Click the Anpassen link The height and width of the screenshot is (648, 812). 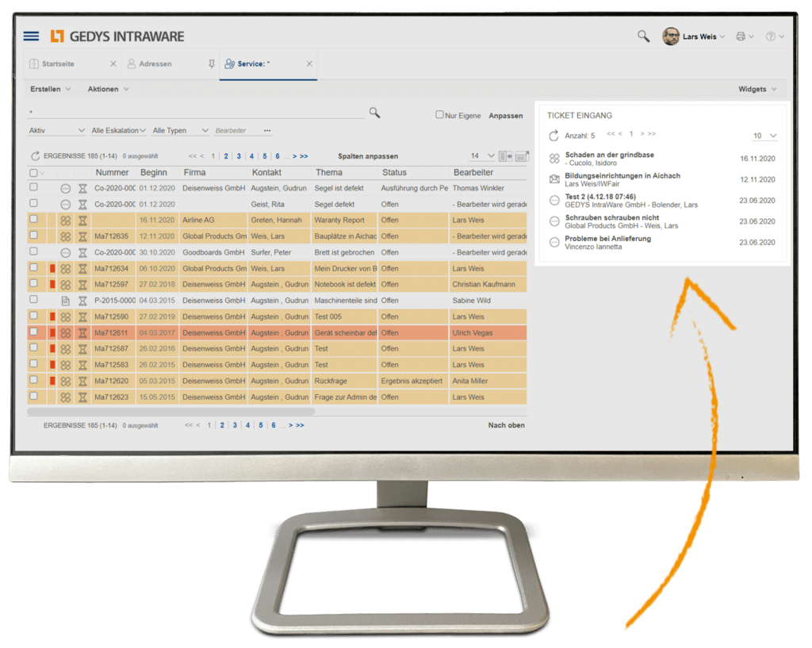click(505, 116)
